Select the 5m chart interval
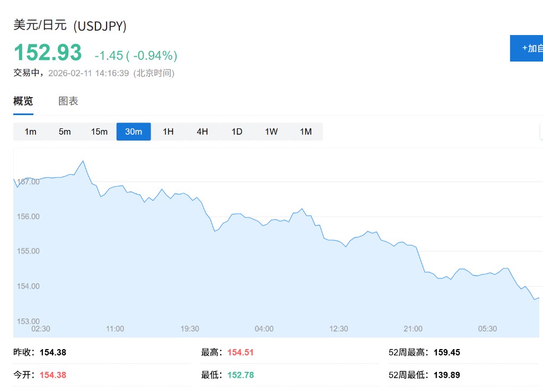This screenshot has width=543, height=392. coord(65,132)
